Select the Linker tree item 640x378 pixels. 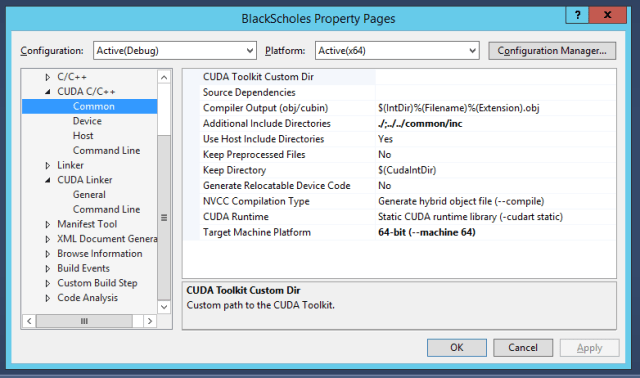(x=70, y=165)
